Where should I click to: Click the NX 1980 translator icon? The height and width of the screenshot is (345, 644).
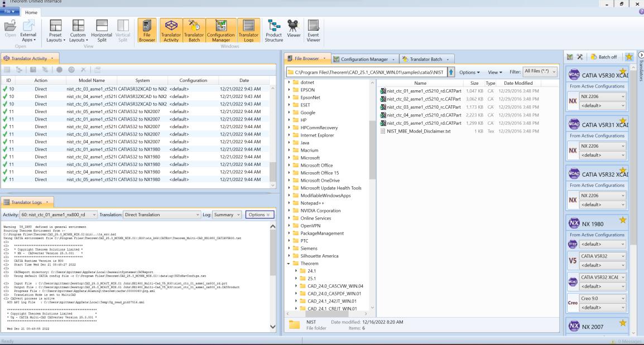coord(574,223)
